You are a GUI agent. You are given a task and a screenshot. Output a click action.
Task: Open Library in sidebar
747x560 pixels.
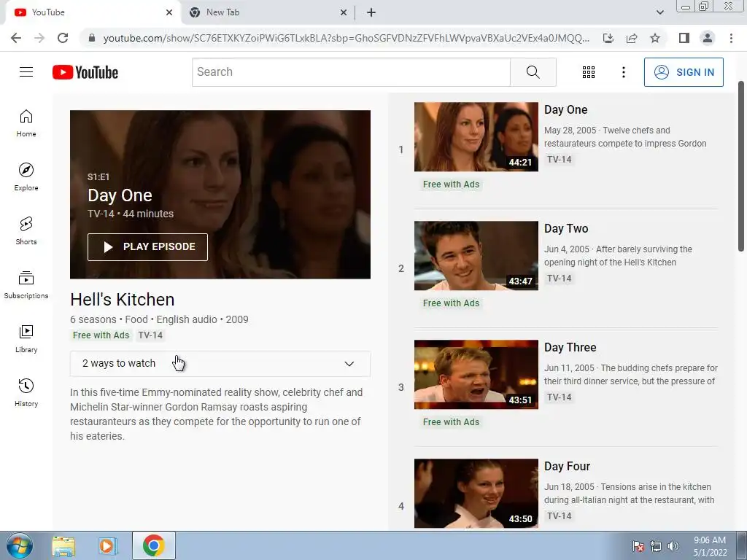26,338
